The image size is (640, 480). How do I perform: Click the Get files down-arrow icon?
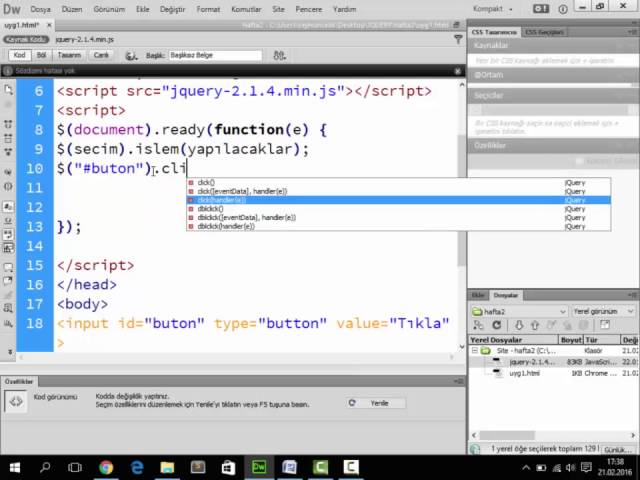519,325
